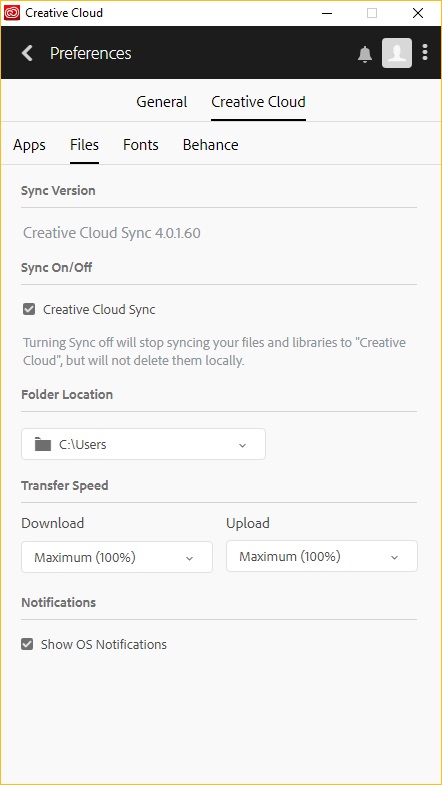
Task: Disable the Creative Cloud Sync checkbox
Action: 29,309
